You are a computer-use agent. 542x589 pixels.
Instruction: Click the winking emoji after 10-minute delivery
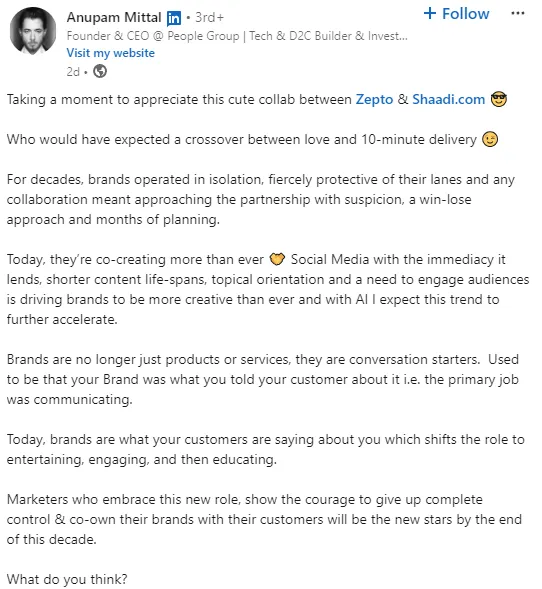pyautogui.click(x=490, y=139)
